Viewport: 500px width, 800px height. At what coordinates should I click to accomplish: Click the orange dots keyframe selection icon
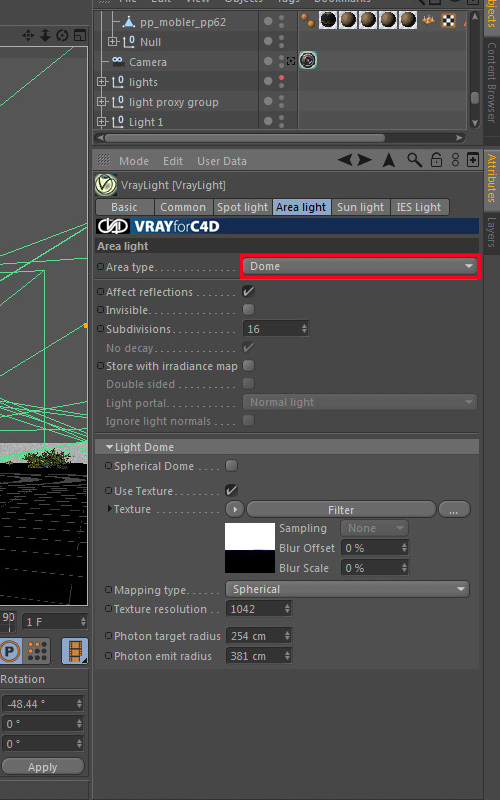(37, 651)
